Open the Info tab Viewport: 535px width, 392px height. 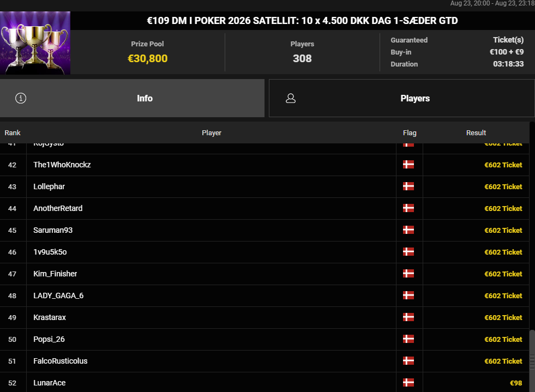(x=132, y=98)
